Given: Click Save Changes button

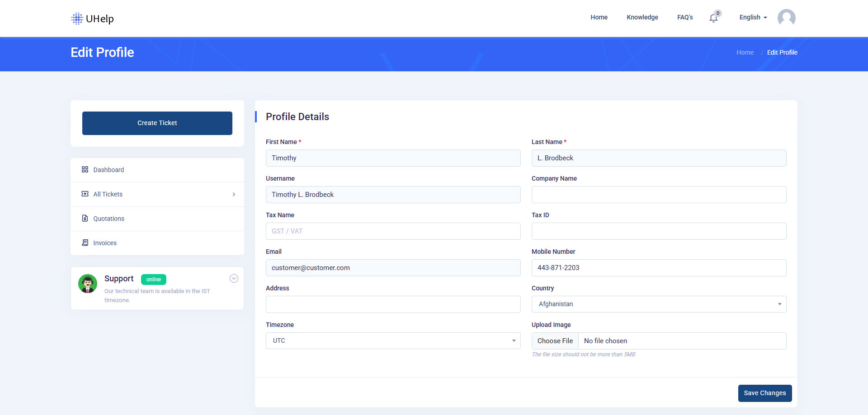Looking at the screenshot, I should 764,393.
